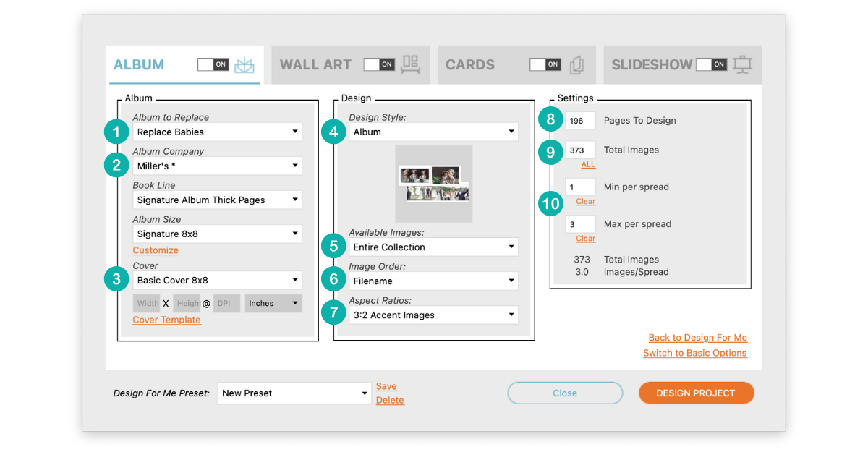Click the cover Height field
The height and width of the screenshot is (452, 868).
(187, 303)
